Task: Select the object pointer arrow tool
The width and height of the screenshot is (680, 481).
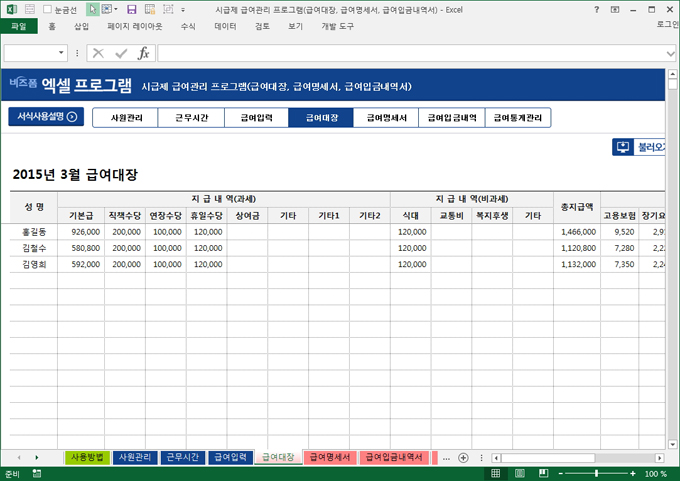Action: point(93,9)
